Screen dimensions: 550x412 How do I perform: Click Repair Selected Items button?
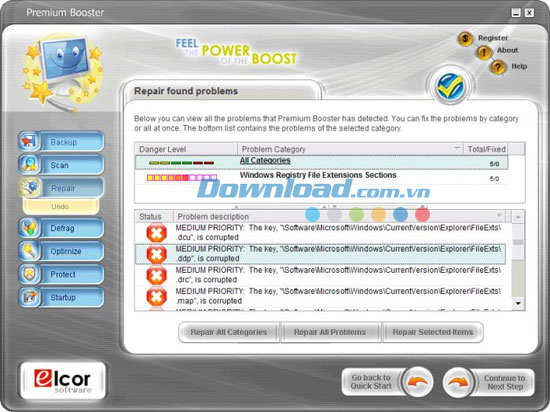432,332
